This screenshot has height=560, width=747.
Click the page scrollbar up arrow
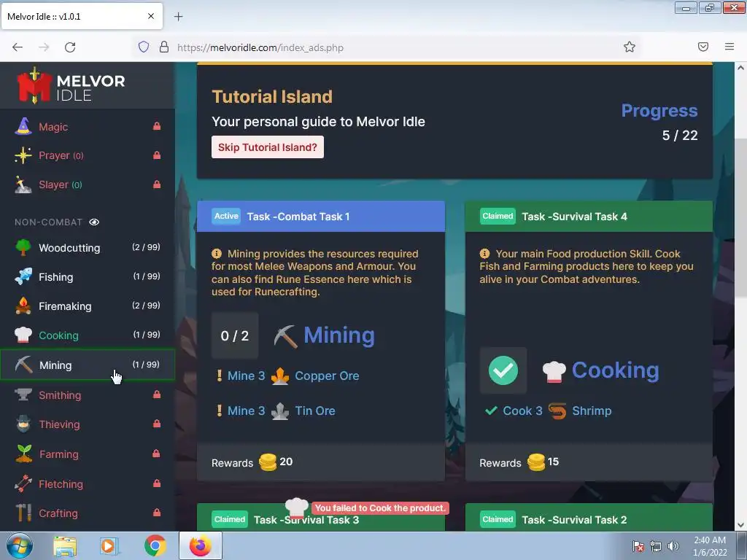click(x=740, y=68)
